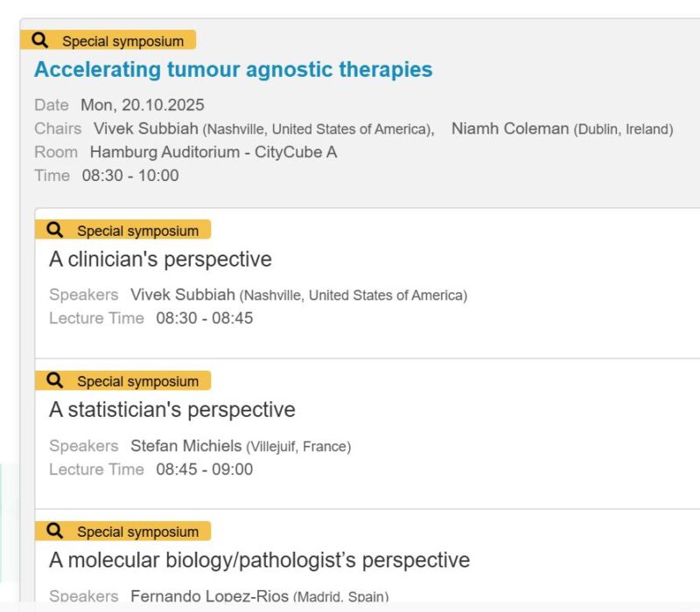Click chair name Vivek Subbiah
The width and height of the screenshot is (700, 612).
tap(146, 129)
